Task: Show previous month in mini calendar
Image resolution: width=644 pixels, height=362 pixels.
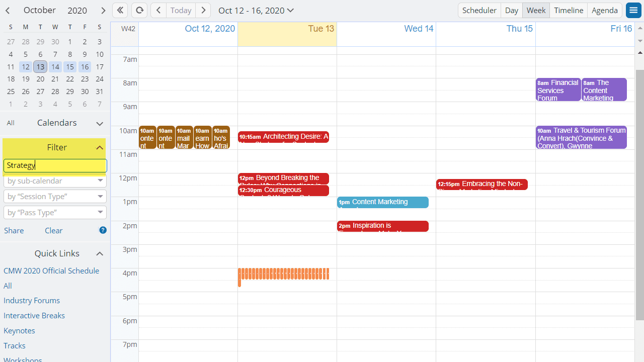Action: coord(8,10)
